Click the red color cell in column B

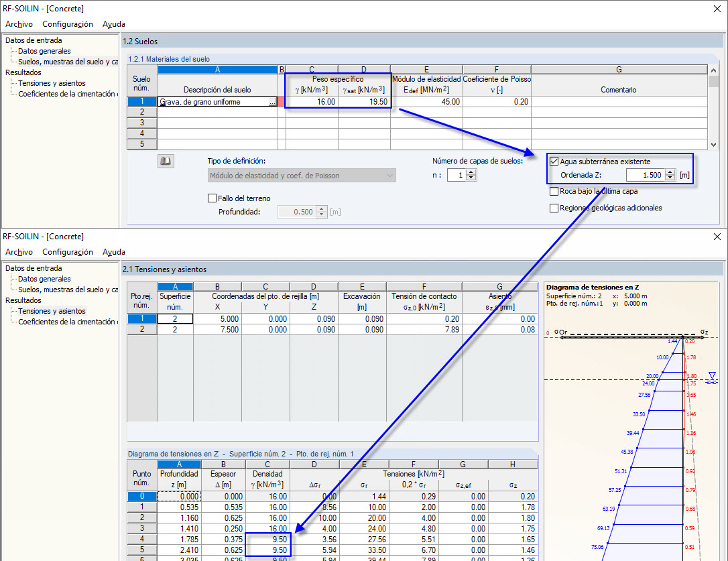(282, 102)
